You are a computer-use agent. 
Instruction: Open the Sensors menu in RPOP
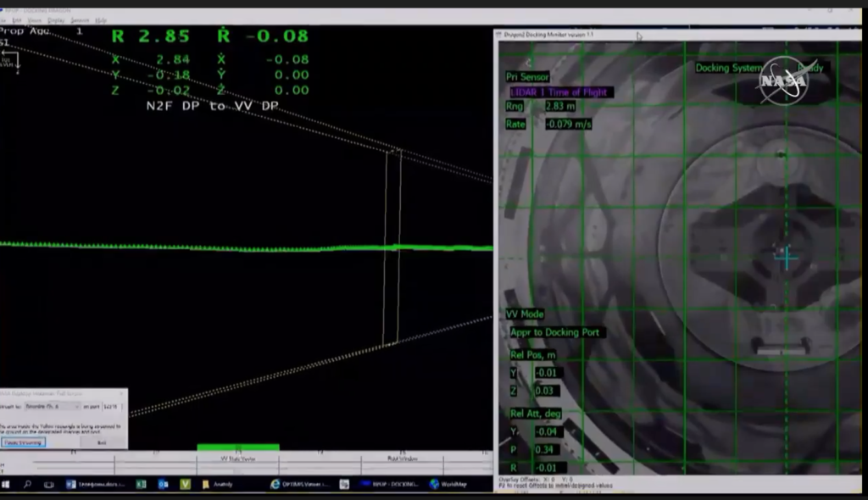point(80,20)
